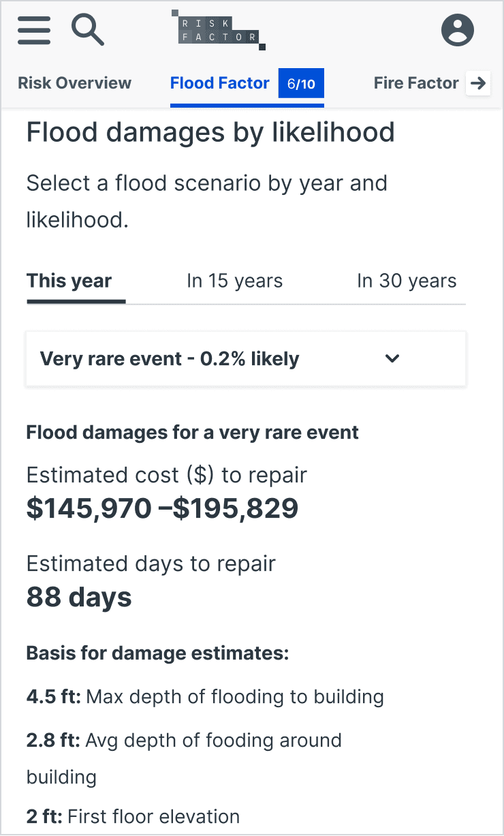Select the 4.5 ft max depth line
The width and height of the screenshot is (504, 836).
click(205, 697)
